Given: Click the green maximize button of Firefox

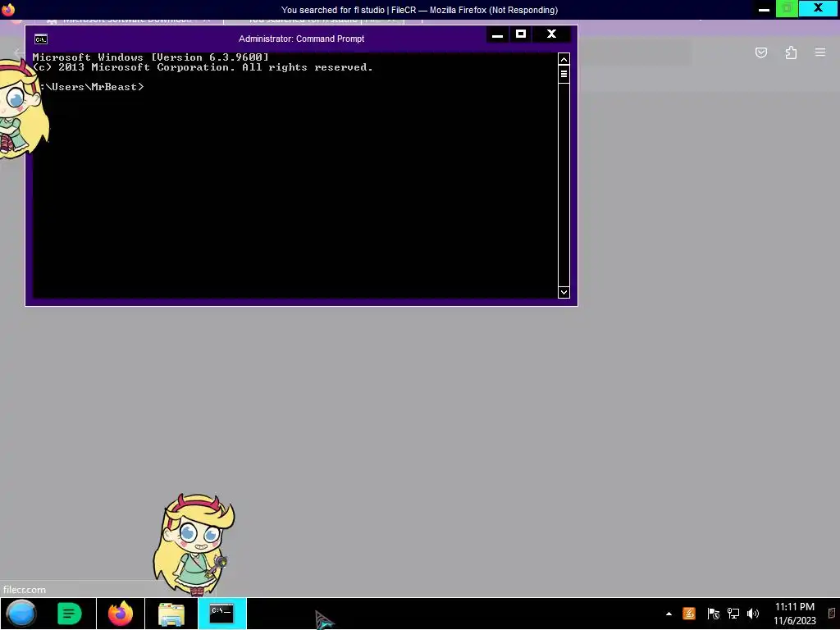Looking at the screenshot, I should click(787, 9).
